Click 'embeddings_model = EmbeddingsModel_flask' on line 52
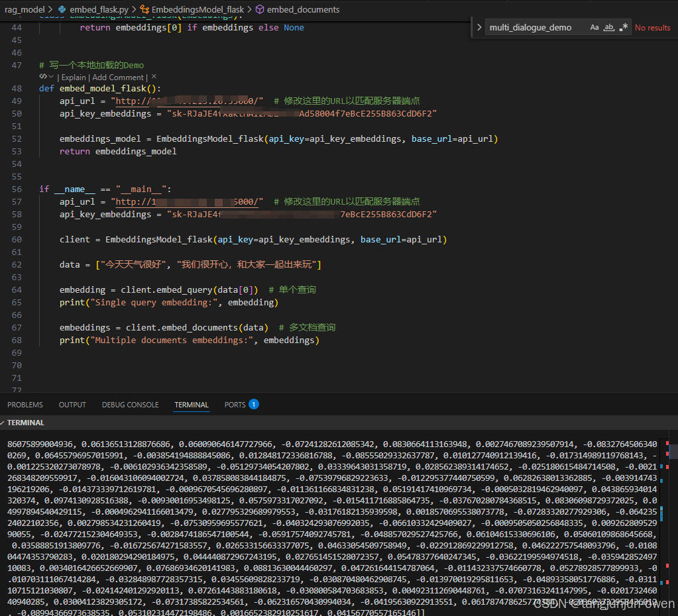The height and width of the screenshot is (616, 678). (161, 139)
